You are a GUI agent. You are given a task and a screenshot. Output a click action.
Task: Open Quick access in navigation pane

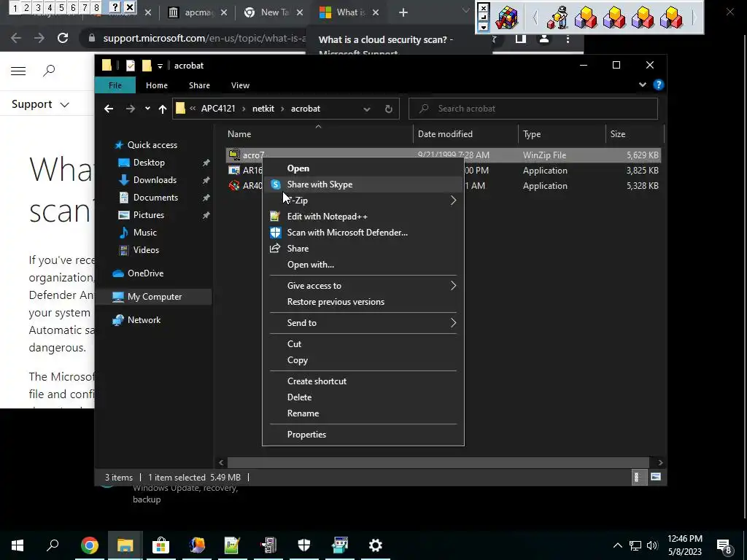152,145
